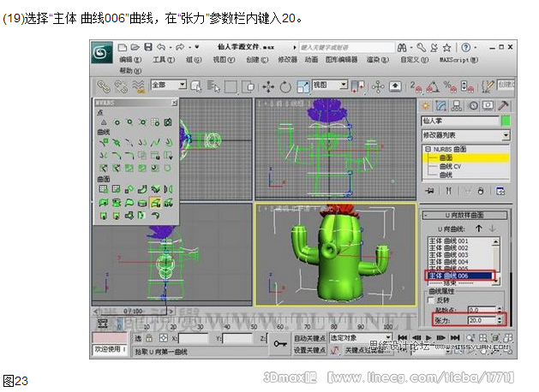Open the 编辑(E) menu
The image size is (539, 392).
pos(130,60)
